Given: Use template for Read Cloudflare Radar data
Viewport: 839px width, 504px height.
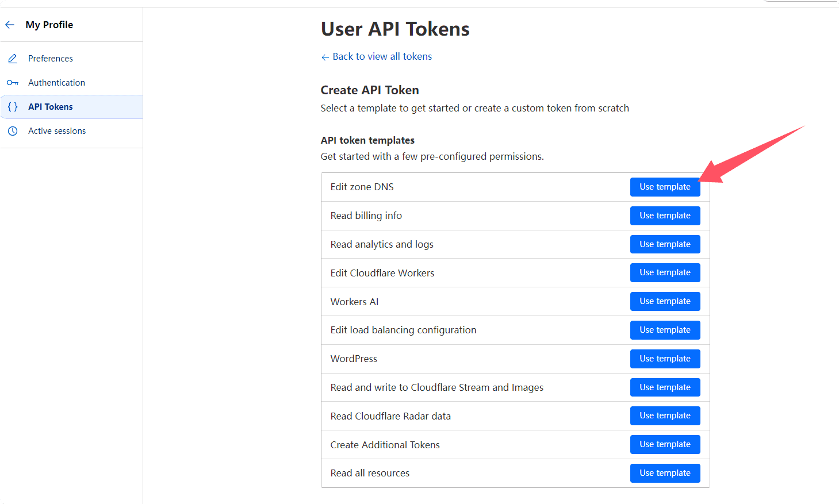Looking at the screenshot, I should click(x=665, y=415).
